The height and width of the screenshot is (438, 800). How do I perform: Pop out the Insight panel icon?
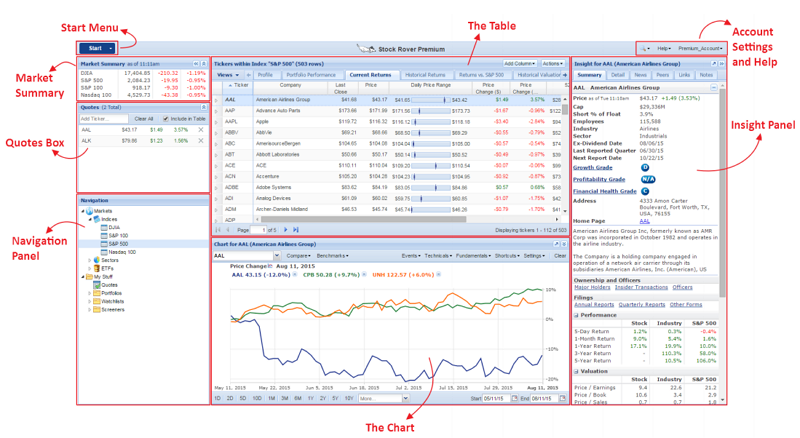[714, 64]
